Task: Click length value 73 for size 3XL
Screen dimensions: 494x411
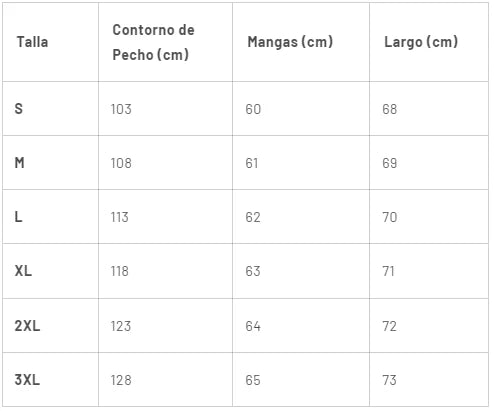Action: click(389, 380)
